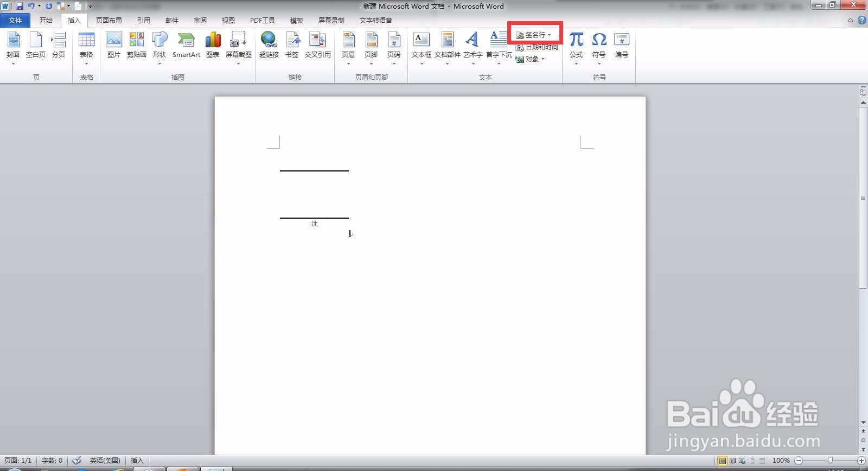Insert a text box (文本框)
This screenshot has width=868, height=471.
click(422, 48)
